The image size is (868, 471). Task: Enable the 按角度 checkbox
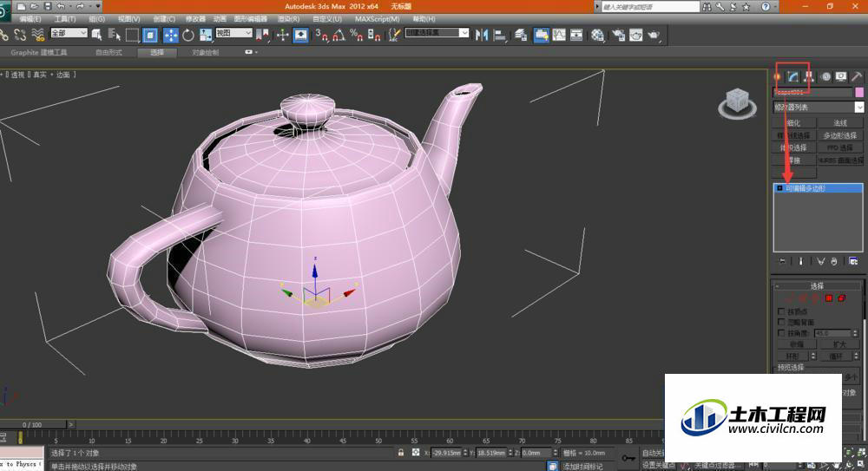click(x=781, y=332)
